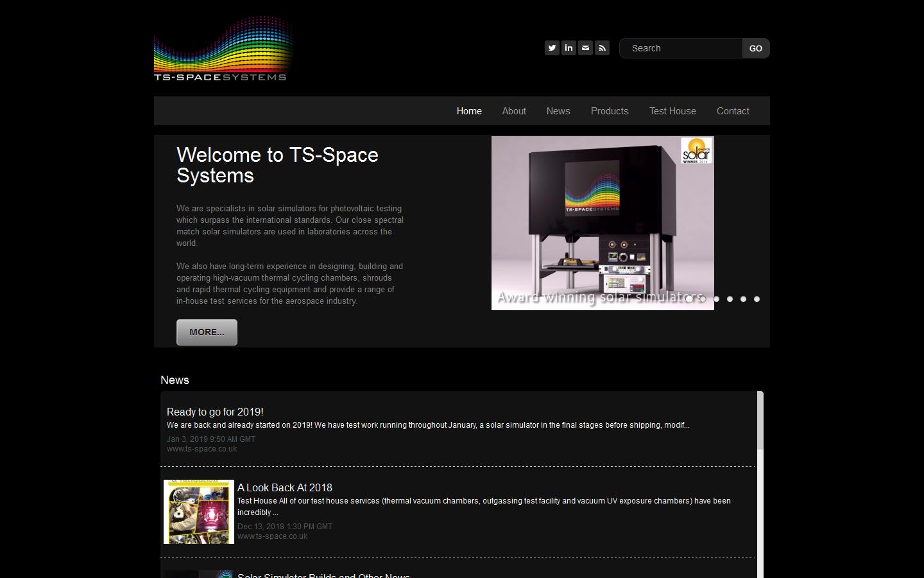
Task: Switch slideshow to the third slide dot
Action: coord(716,299)
